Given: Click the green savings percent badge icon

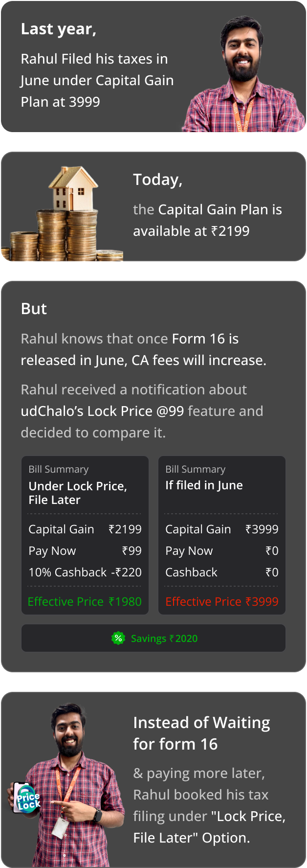Looking at the screenshot, I should pos(118,638).
